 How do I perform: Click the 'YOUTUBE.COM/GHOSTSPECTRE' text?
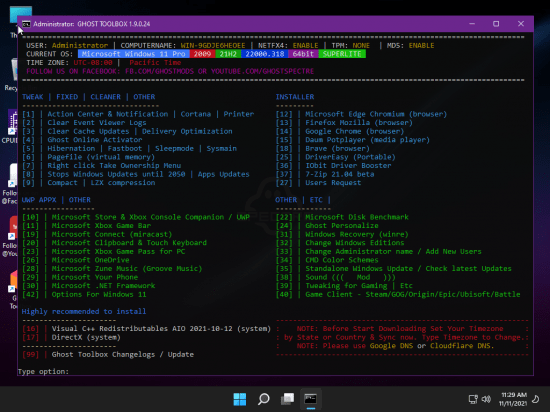coord(262,71)
